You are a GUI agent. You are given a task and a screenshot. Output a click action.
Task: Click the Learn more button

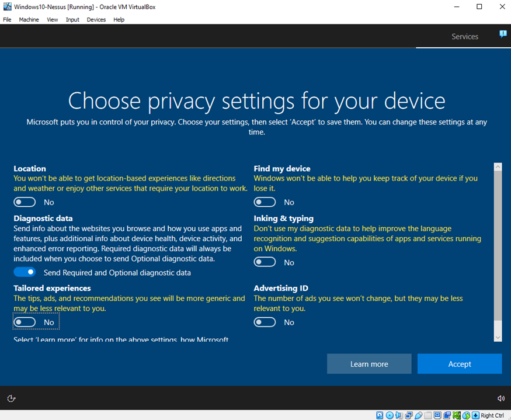369,364
